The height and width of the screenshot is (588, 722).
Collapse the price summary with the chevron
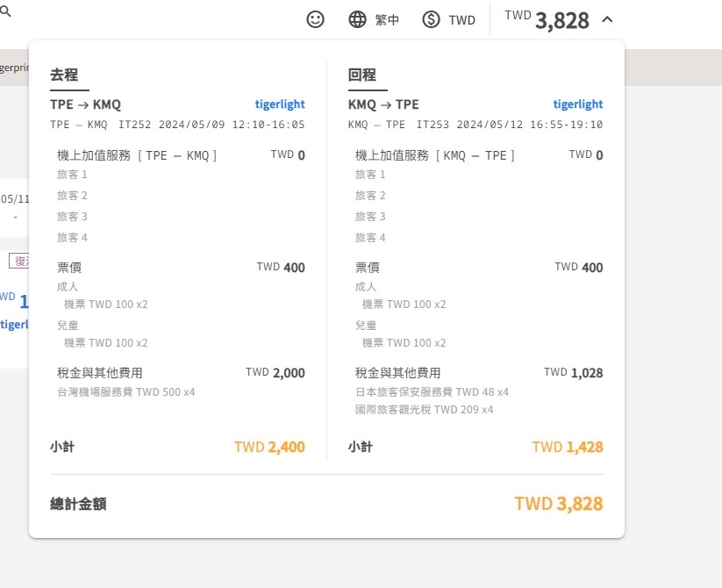(607, 19)
